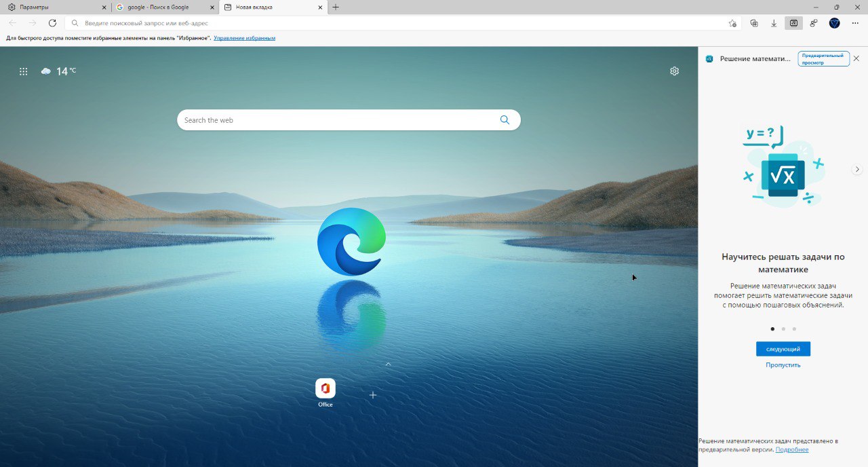
Task: Show the Downloads arrow icon
Action: point(774,23)
